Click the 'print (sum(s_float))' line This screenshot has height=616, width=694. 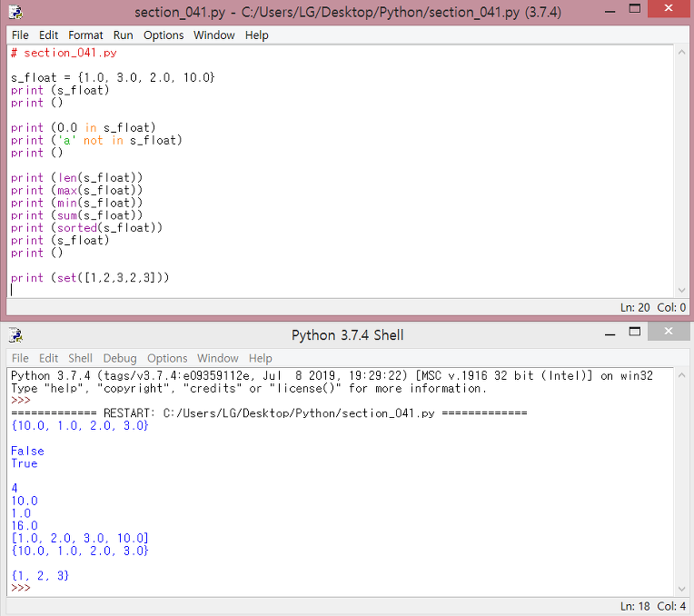76,215
